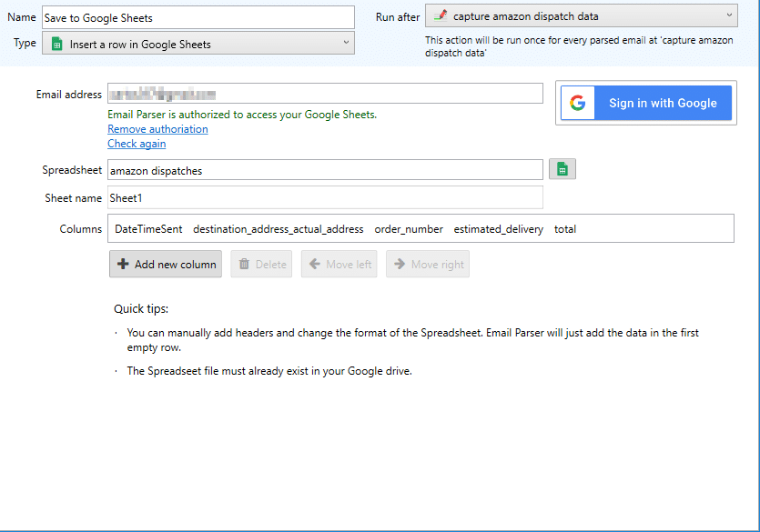Focus the Email address field
Image resolution: width=760 pixels, height=532 pixels.
325,94
